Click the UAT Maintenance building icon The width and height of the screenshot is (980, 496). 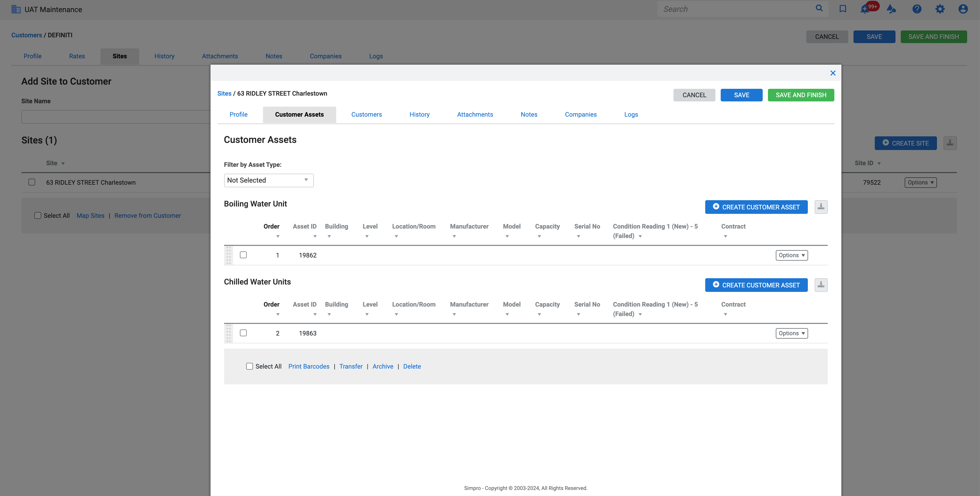pos(16,9)
